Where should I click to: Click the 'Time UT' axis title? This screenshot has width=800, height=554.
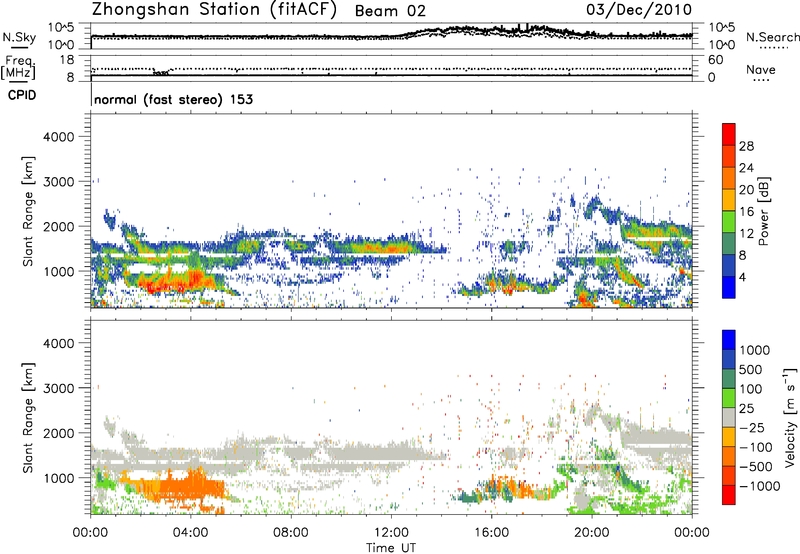(x=391, y=548)
